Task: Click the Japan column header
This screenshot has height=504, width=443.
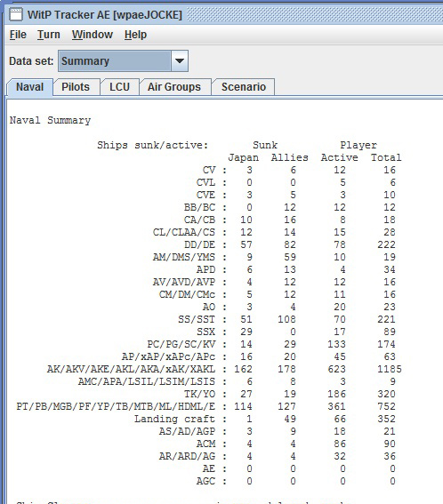Action: 243,157
